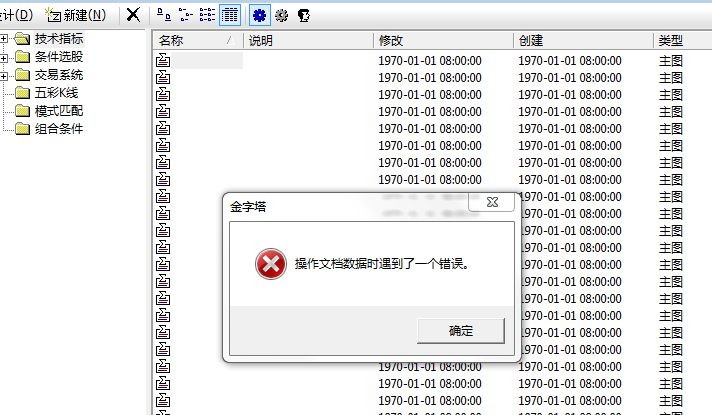Toggle the details view button

pos(230,15)
